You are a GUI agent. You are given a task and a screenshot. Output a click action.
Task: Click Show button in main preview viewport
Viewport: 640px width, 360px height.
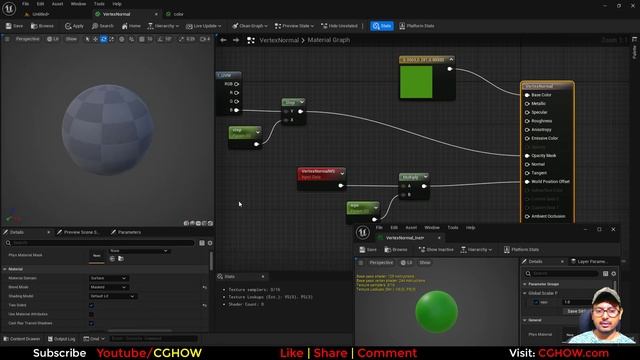[71, 39]
